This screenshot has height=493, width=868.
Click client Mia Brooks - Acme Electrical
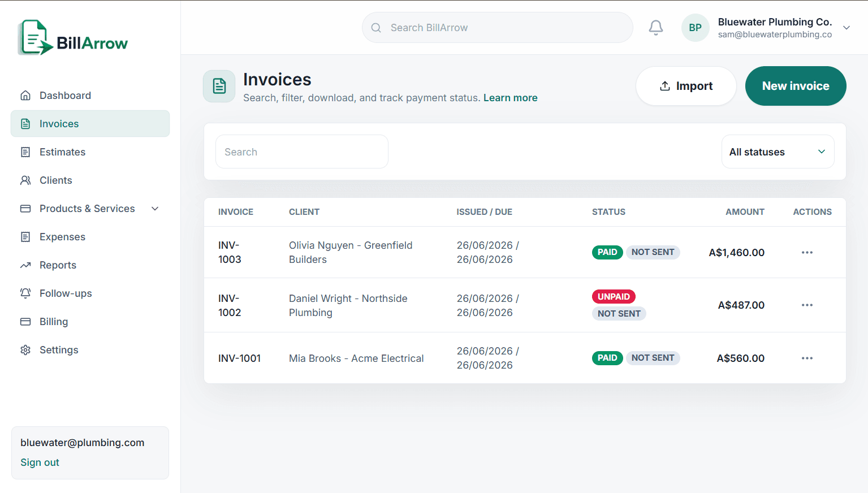click(356, 358)
